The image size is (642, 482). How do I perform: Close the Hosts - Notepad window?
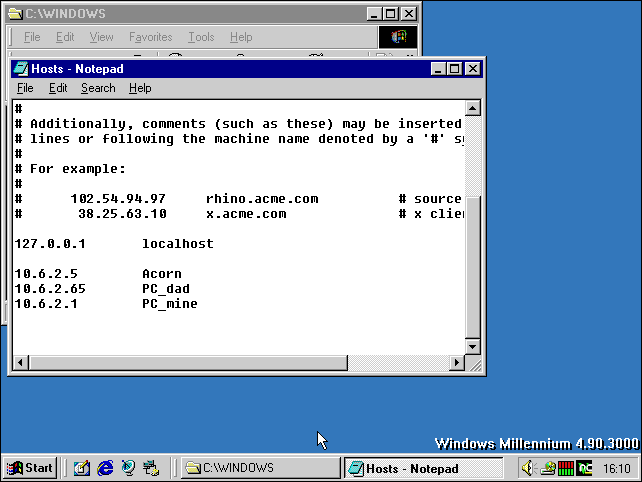(x=473, y=69)
